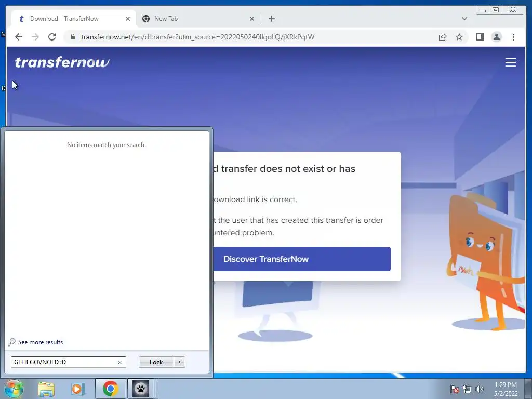Screen dimensions: 532x399
Task: Click the Discover TransferNow button
Action: pos(302,259)
